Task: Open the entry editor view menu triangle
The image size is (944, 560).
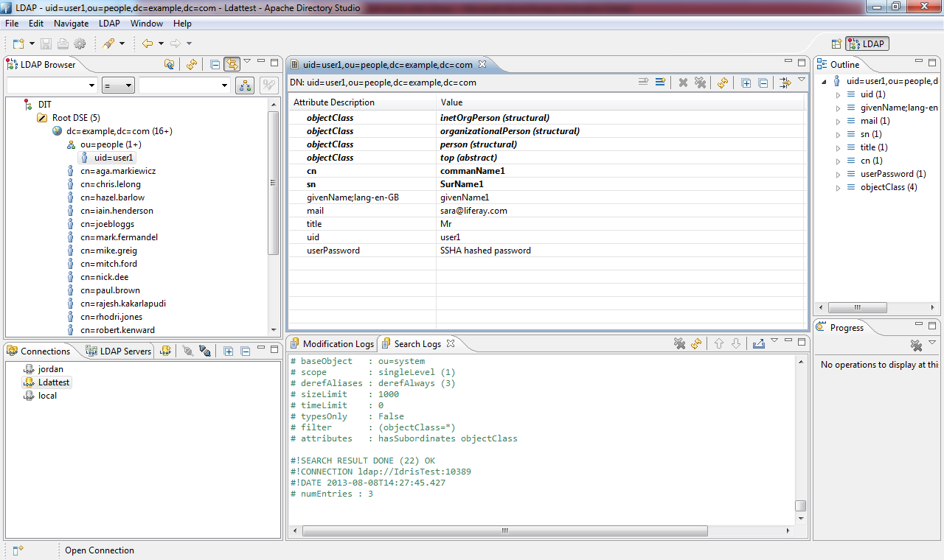Action: coord(802,80)
